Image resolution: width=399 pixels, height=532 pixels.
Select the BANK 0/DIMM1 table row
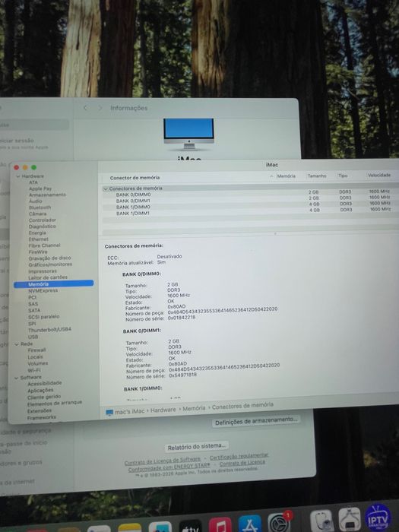pyautogui.click(x=250, y=199)
